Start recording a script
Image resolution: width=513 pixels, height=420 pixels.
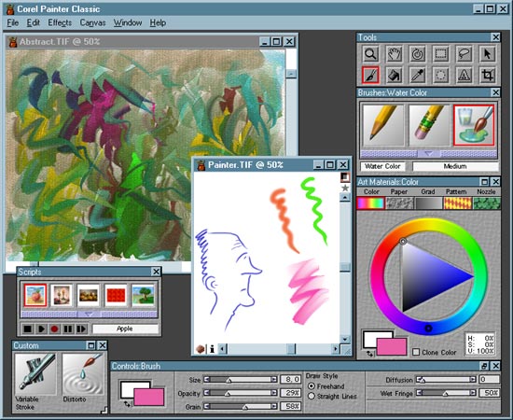click(x=55, y=329)
